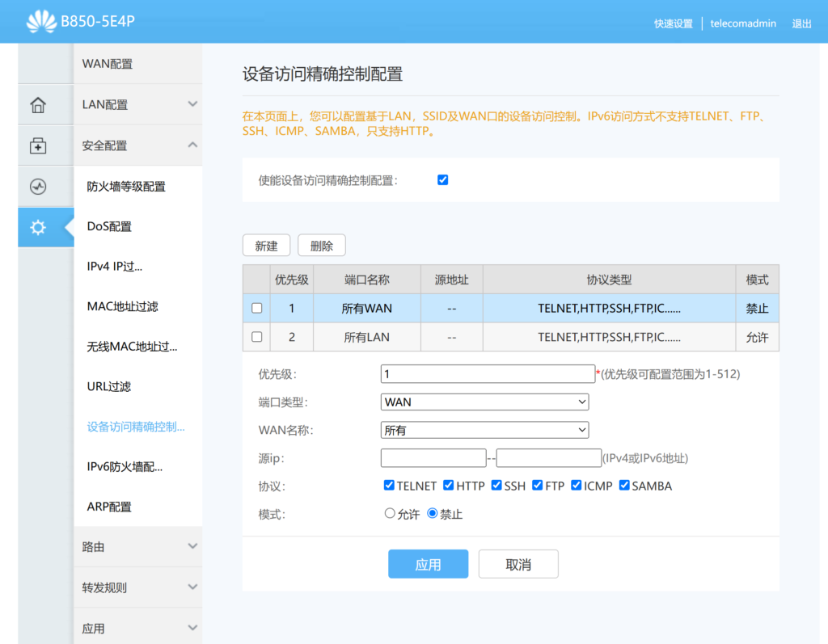
Task: Open the WAN名称 dropdown
Action: [x=484, y=430]
